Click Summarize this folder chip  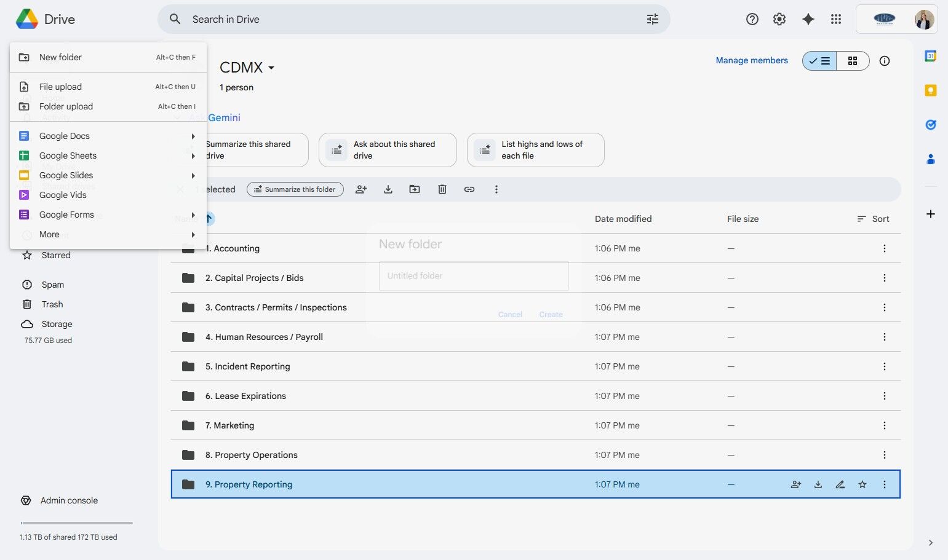click(x=295, y=189)
